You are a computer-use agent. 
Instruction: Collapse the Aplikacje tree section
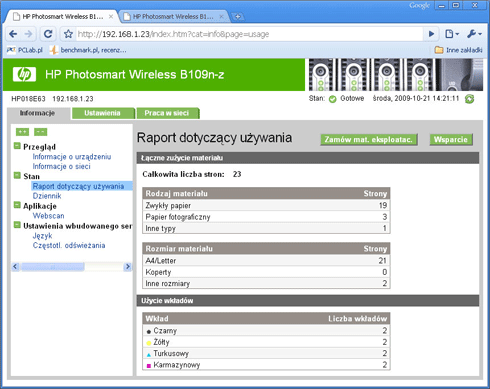tap(17, 205)
